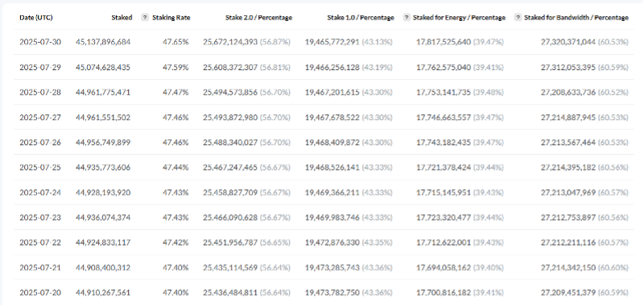Click energy staked value 17,715,145,951
Screen dimensions: 644x306
point(444,192)
